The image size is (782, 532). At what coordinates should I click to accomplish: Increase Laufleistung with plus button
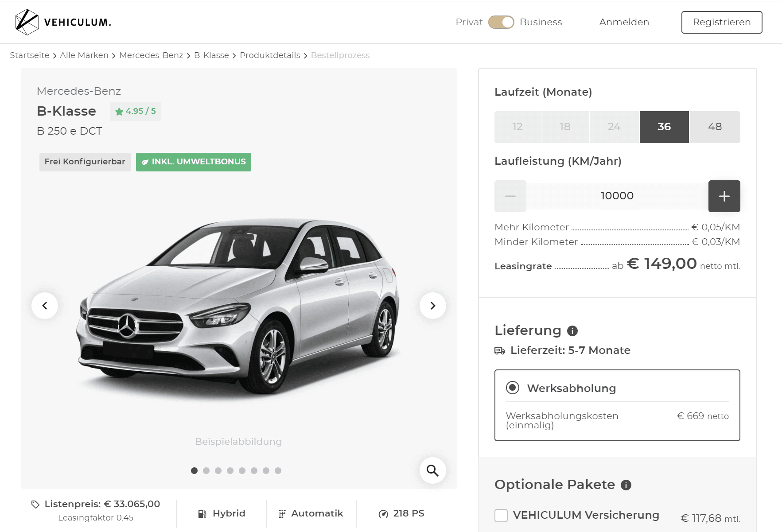pos(724,196)
